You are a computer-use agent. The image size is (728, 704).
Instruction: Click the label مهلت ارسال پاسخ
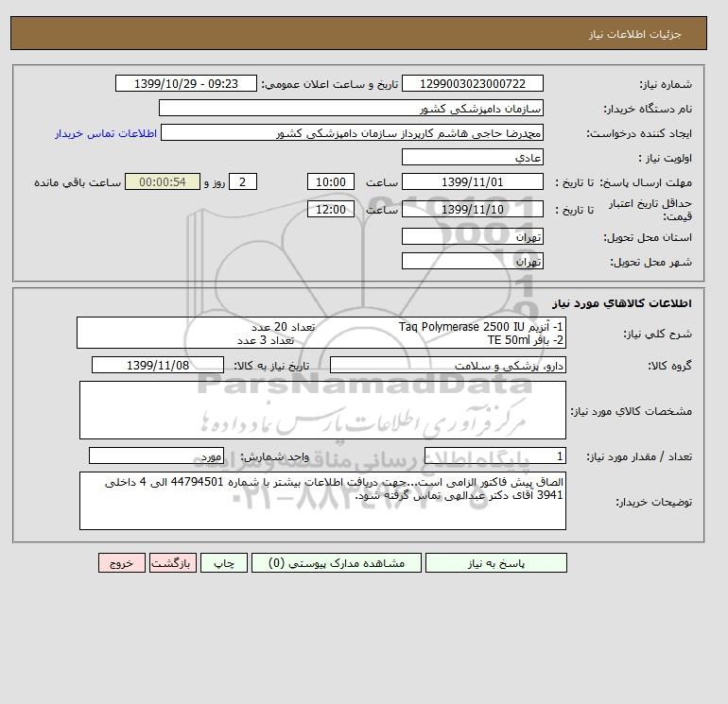click(x=646, y=182)
